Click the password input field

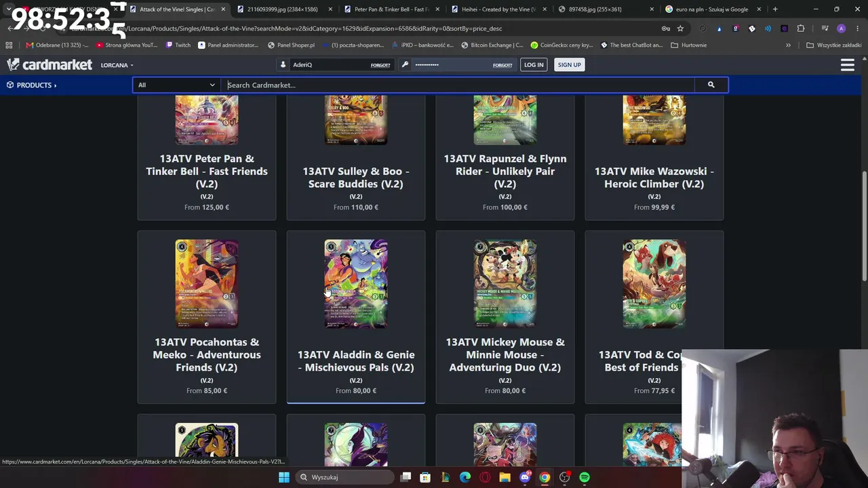[452, 65]
